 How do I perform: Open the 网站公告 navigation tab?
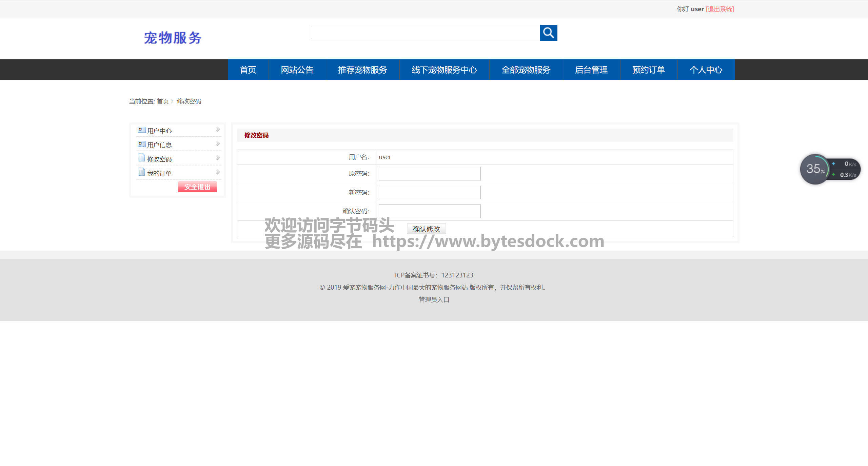297,70
